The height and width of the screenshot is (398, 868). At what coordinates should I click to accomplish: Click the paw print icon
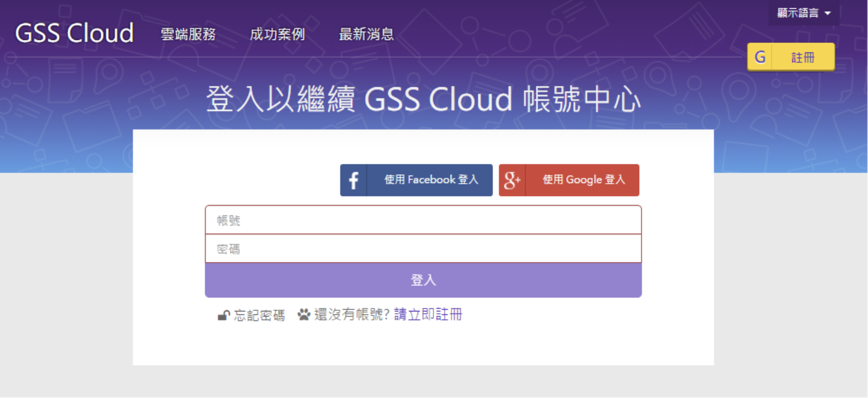(303, 314)
